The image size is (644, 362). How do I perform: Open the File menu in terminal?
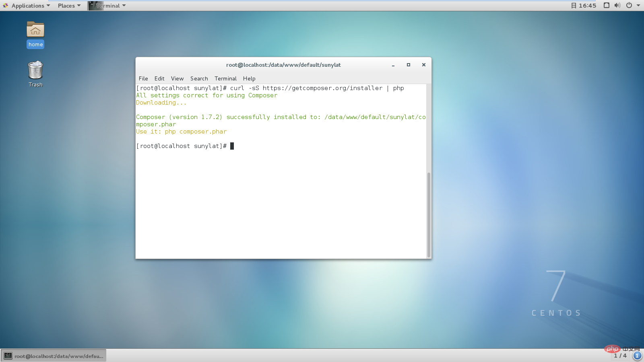point(143,78)
